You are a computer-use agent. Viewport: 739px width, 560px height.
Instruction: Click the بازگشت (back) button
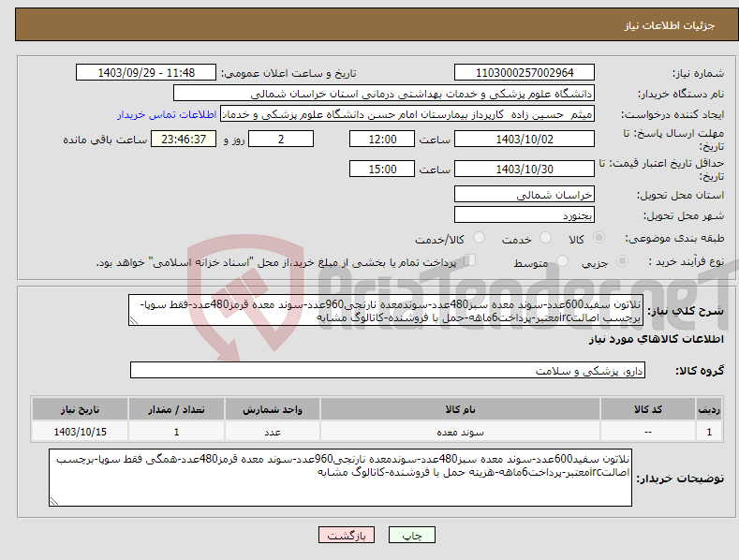[x=347, y=535]
